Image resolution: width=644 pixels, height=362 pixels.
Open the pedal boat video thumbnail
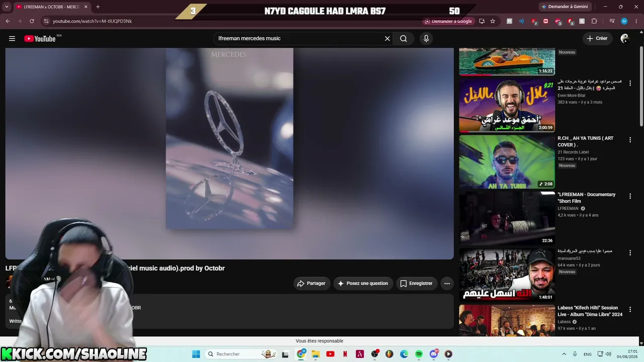[x=507, y=62]
